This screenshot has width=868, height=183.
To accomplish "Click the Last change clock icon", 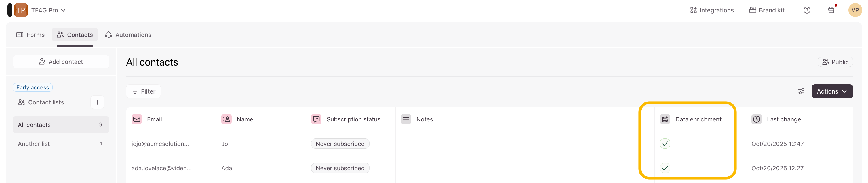I will [756, 119].
